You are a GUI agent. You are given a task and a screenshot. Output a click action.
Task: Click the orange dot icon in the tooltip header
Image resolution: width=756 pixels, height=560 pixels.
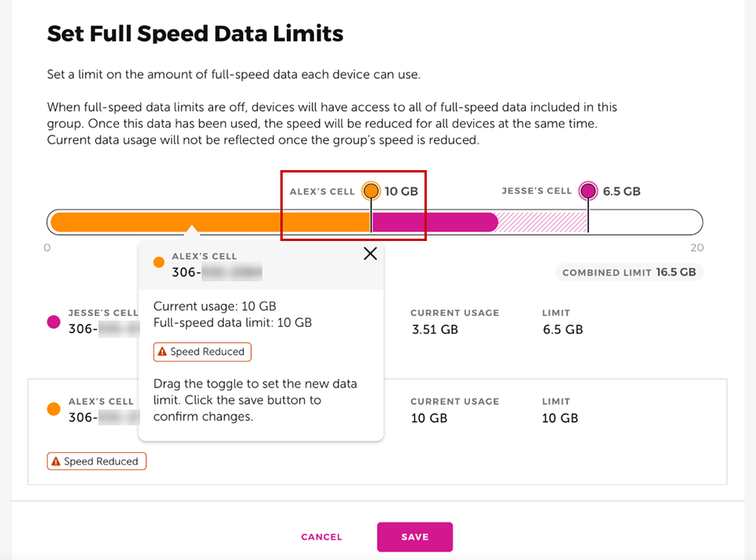[160, 262]
